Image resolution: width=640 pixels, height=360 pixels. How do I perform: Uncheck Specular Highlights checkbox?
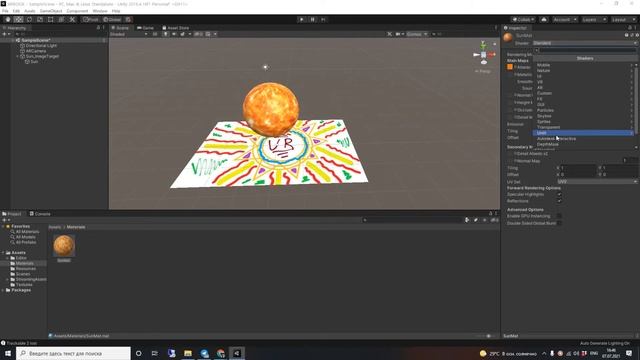pyautogui.click(x=559, y=195)
